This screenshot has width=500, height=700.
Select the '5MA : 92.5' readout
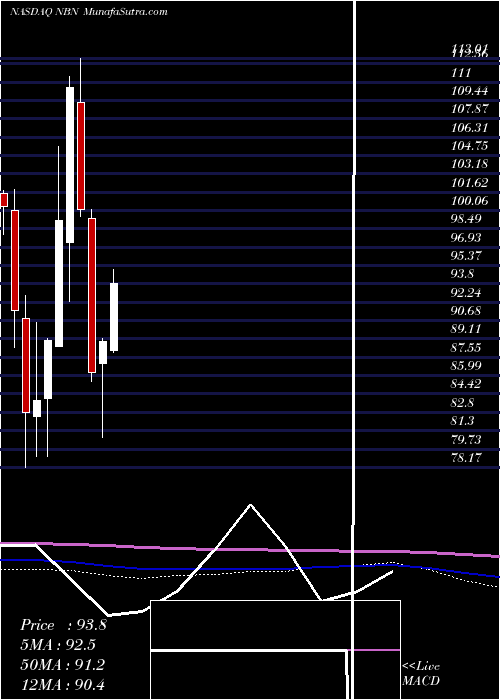click(x=58, y=645)
